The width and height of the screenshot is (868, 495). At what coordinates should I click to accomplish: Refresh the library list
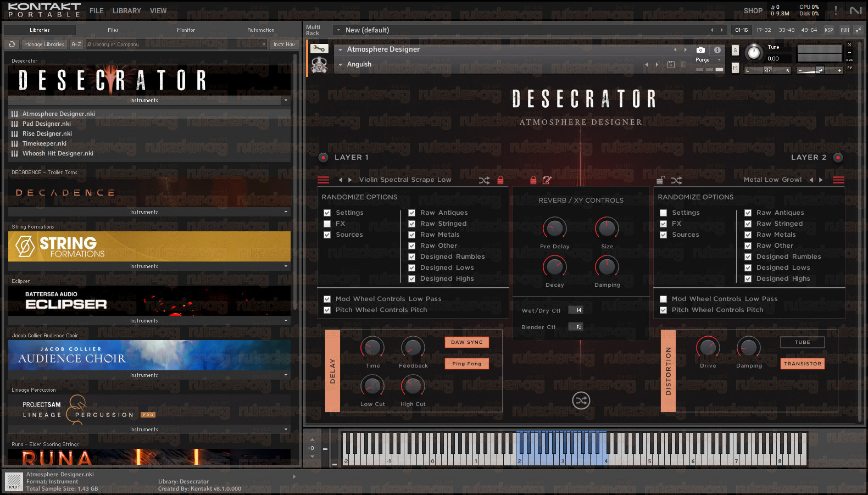(12, 45)
